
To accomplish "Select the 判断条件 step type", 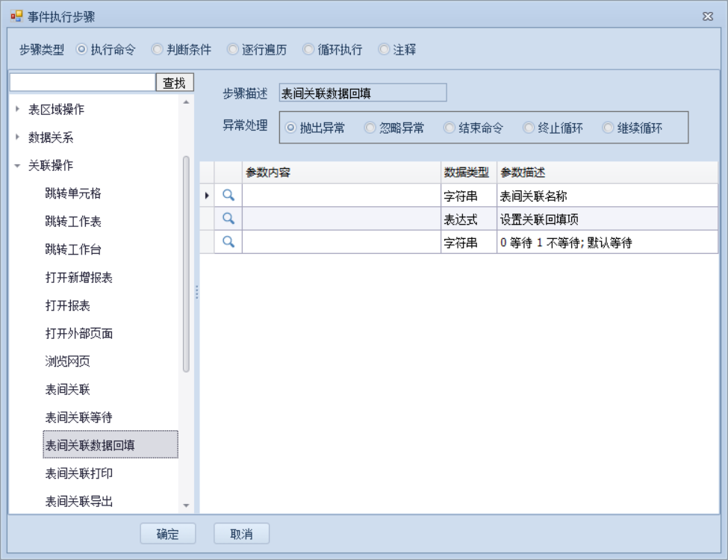I will (x=158, y=50).
